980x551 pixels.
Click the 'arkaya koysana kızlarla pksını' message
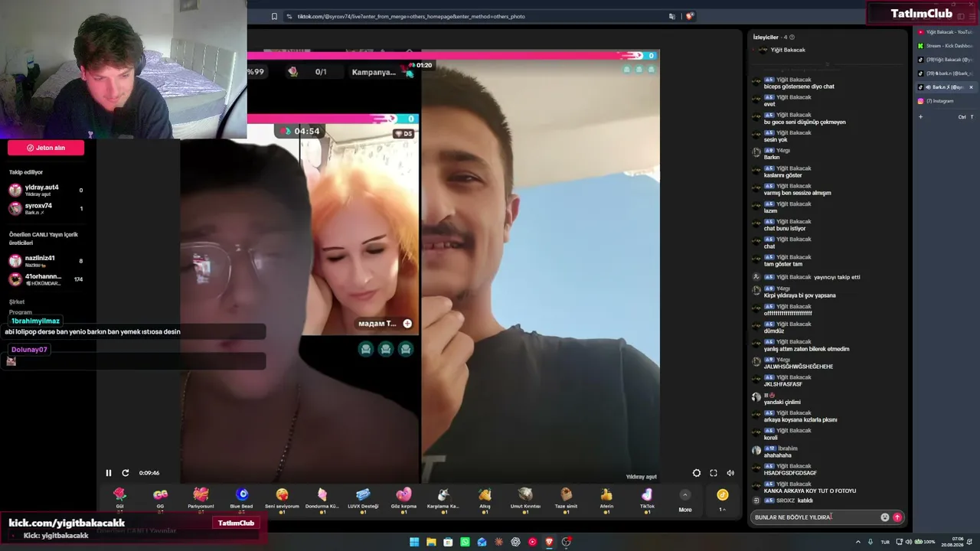pyautogui.click(x=801, y=419)
